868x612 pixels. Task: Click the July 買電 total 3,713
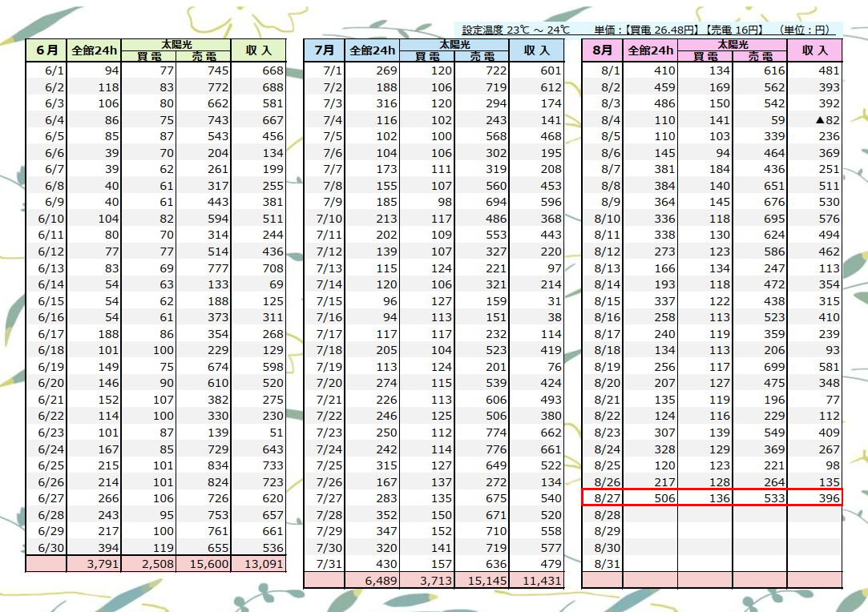point(427,581)
